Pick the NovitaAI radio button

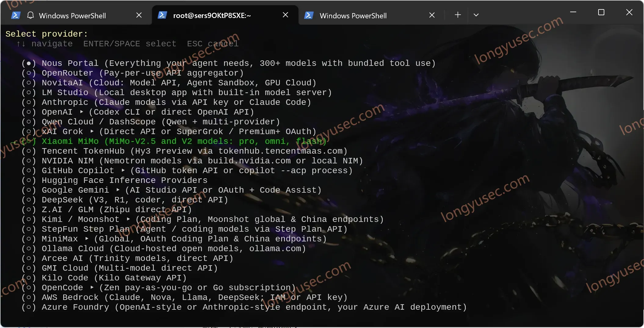tap(29, 83)
